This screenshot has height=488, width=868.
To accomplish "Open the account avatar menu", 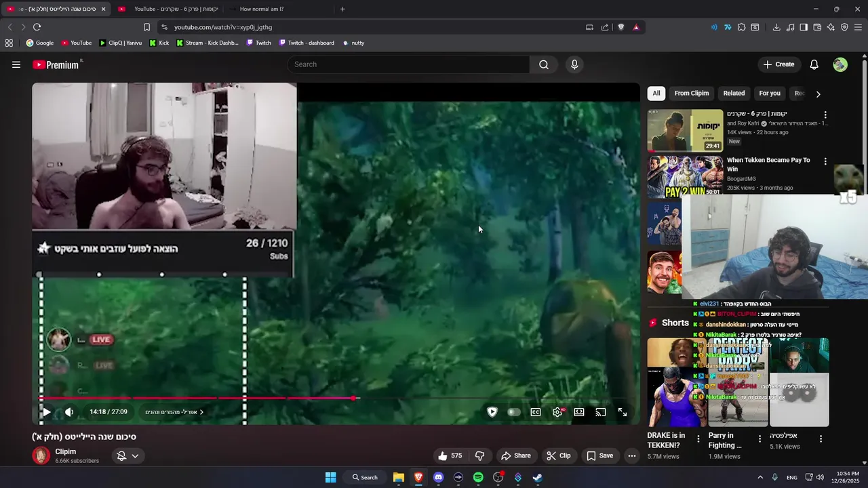I will [x=840, y=64].
